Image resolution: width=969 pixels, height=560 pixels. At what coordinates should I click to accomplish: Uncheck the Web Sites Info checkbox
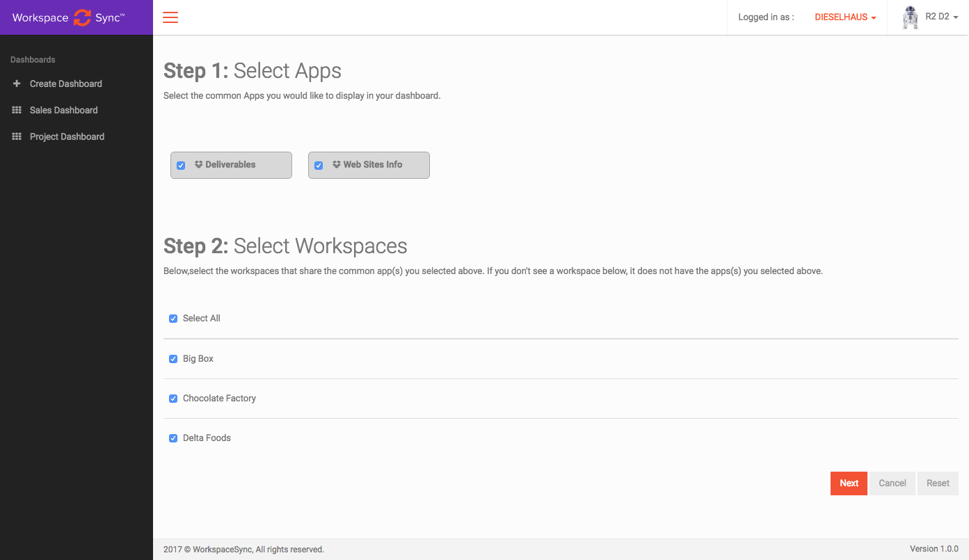[319, 166]
